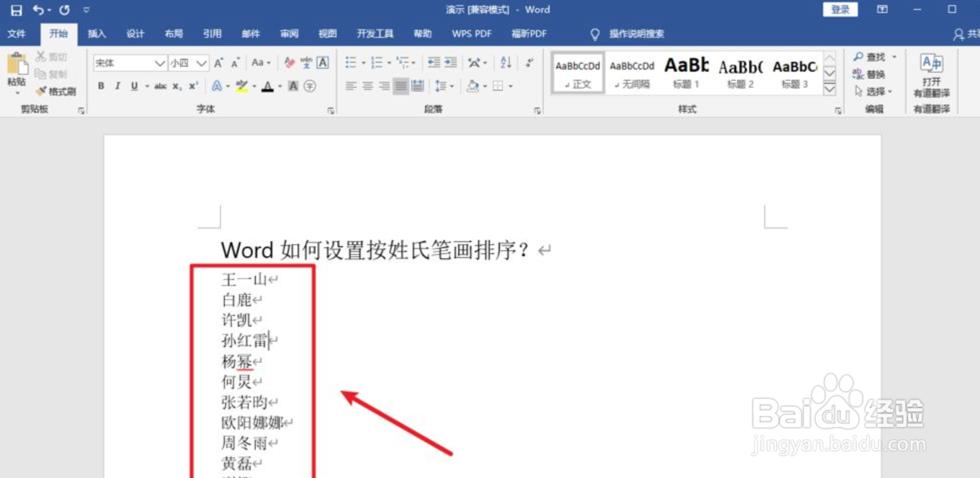Viewport: 980px width, 478px height.
Task: Expand the styles gallery (more button)
Action: point(829,89)
